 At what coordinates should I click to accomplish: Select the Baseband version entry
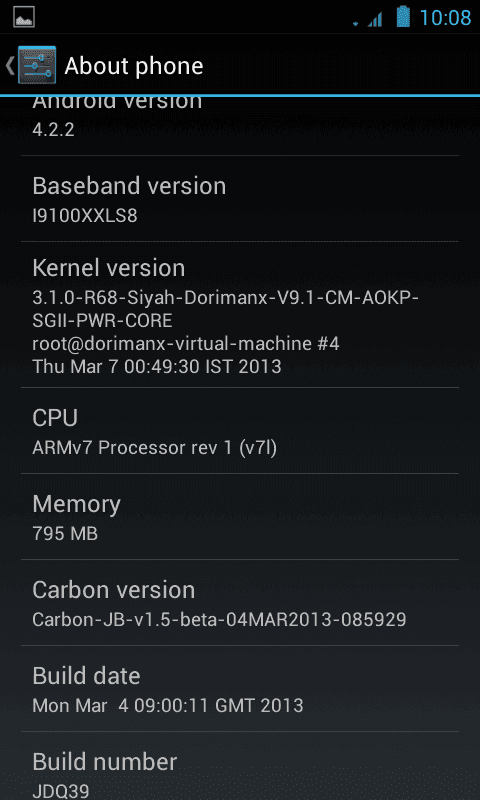click(x=240, y=198)
